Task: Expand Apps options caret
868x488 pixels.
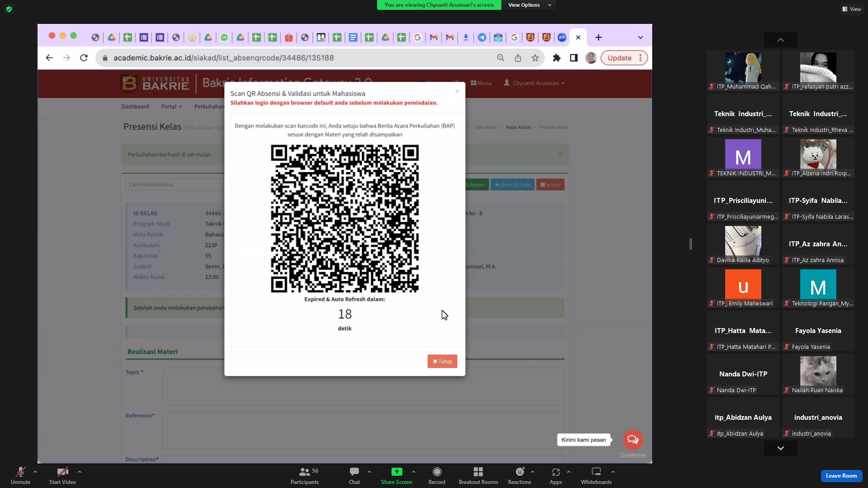Action: coord(569,472)
